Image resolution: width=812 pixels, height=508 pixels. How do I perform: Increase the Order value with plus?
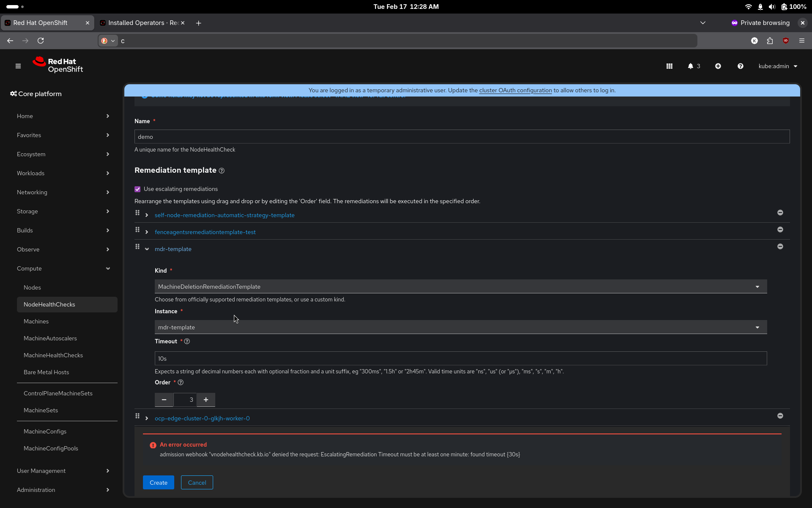coord(206,400)
